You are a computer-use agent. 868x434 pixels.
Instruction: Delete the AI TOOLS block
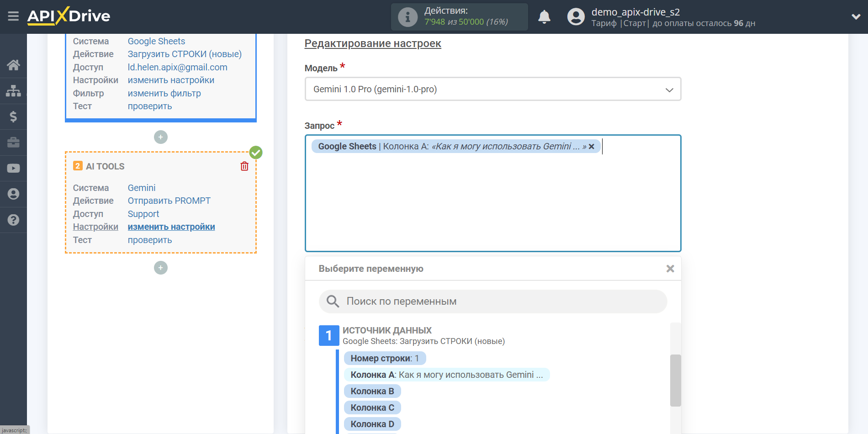click(x=244, y=166)
